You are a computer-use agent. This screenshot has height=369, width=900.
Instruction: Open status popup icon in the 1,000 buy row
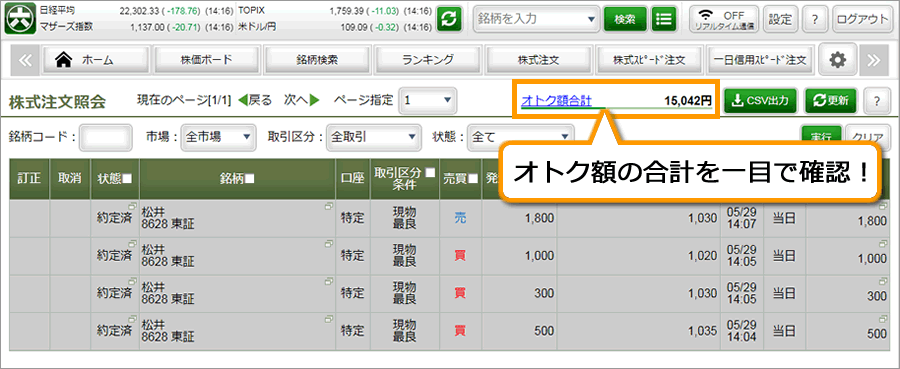coord(132,243)
